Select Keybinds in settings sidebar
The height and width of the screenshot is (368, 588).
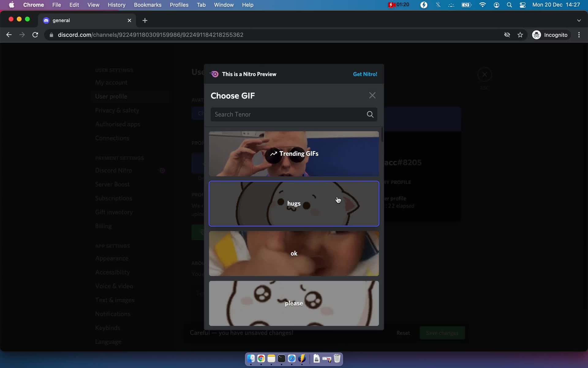click(107, 328)
